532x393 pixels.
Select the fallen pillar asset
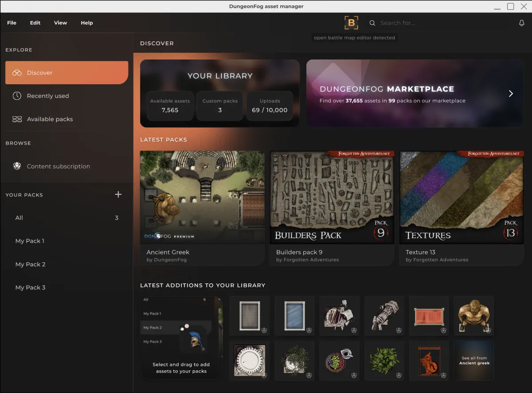tap(384, 316)
